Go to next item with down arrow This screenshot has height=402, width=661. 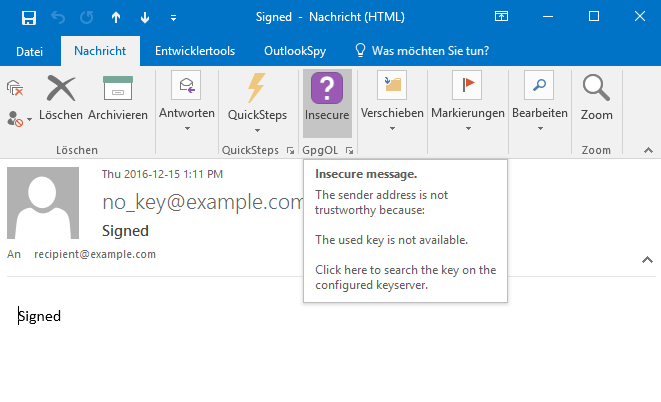click(144, 17)
